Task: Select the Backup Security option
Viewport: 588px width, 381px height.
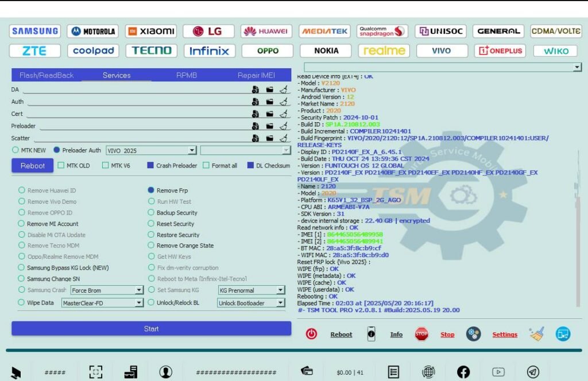Action: coord(151,212)
